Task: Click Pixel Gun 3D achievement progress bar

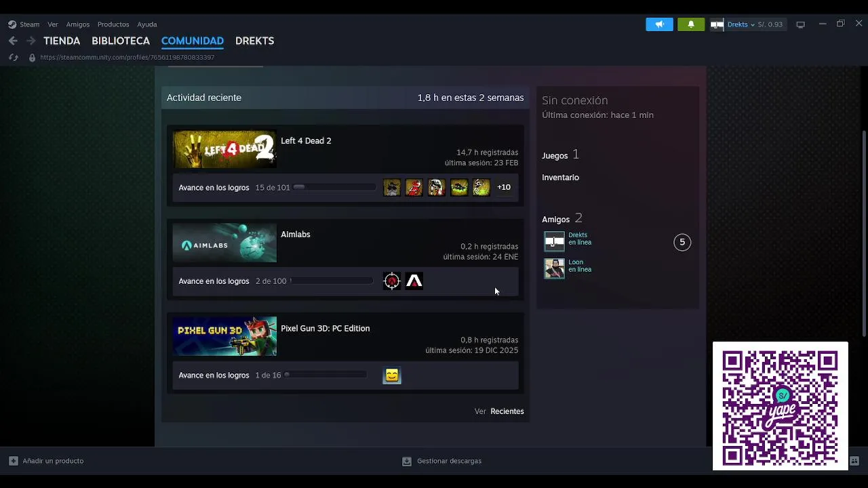Action: [325, 375]
